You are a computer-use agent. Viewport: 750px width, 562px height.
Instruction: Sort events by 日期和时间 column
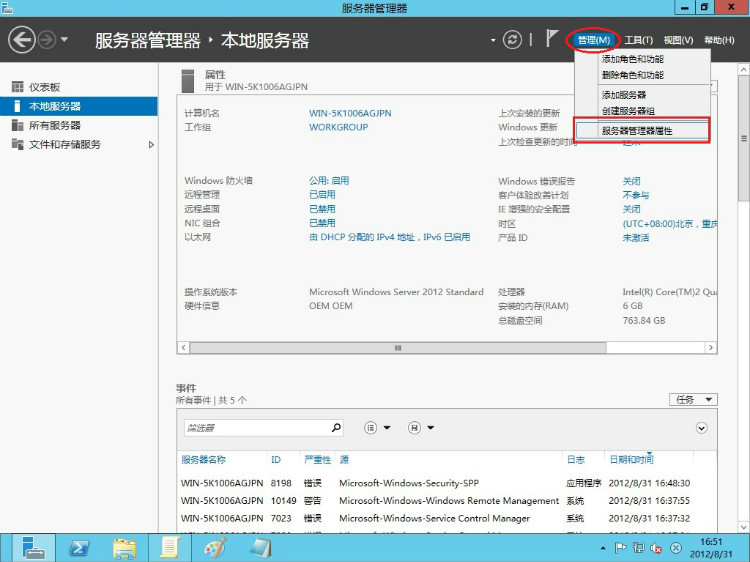click(631, 460)
